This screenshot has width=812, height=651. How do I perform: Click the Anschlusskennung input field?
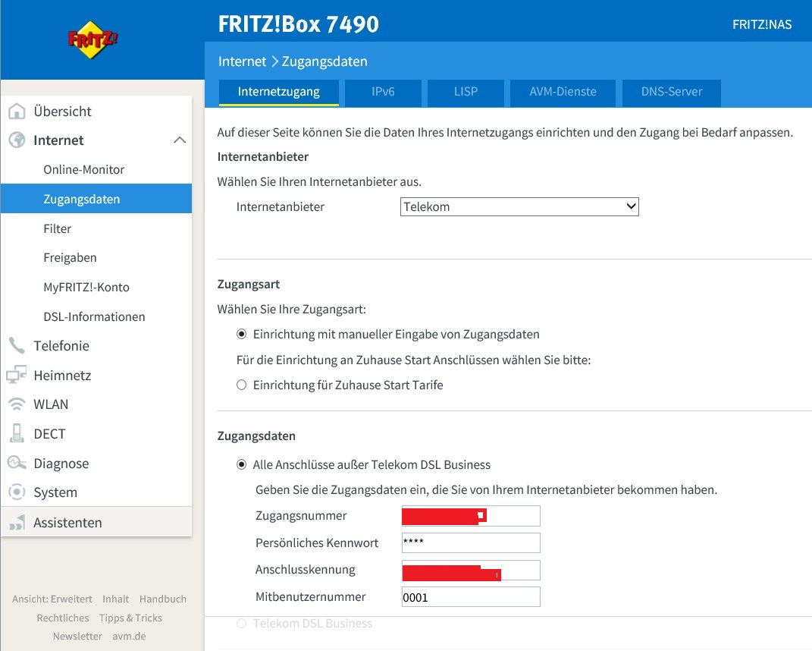(x=471, y=570)
